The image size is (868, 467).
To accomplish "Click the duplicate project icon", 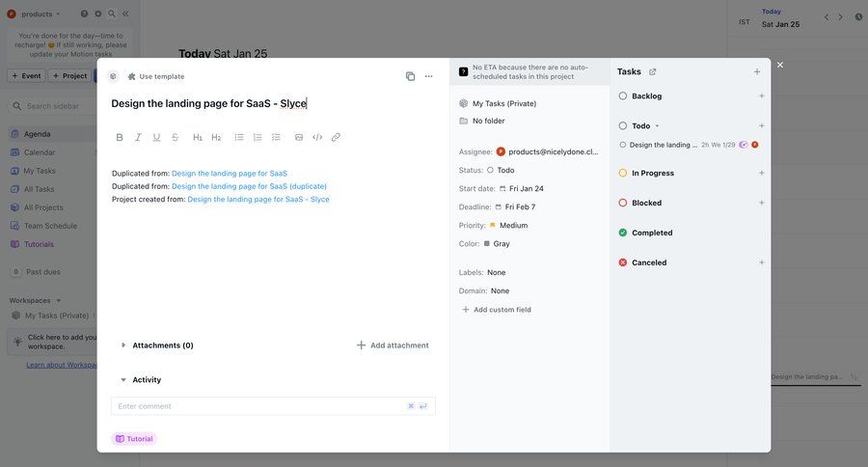I will (x=410, y=76).
